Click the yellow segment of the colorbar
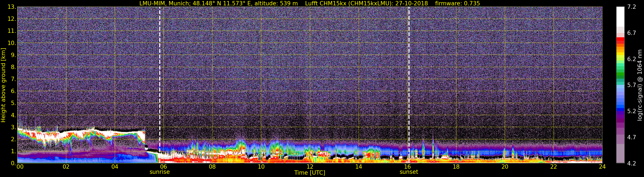This screenshot has width=644, height=177. (x=620, y=54)
